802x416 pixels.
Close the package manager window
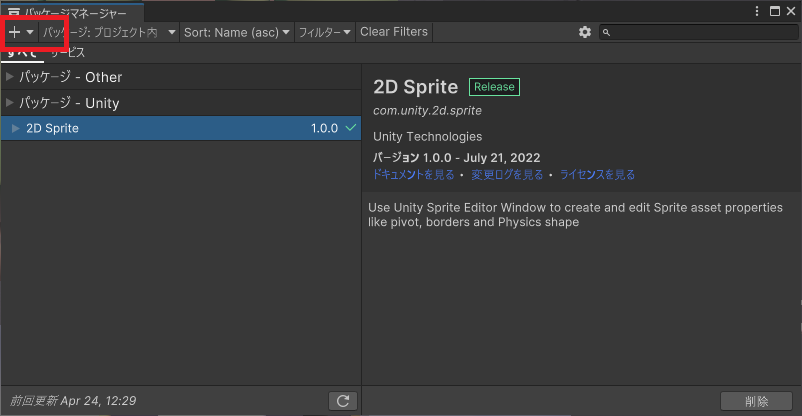(791, 11)
